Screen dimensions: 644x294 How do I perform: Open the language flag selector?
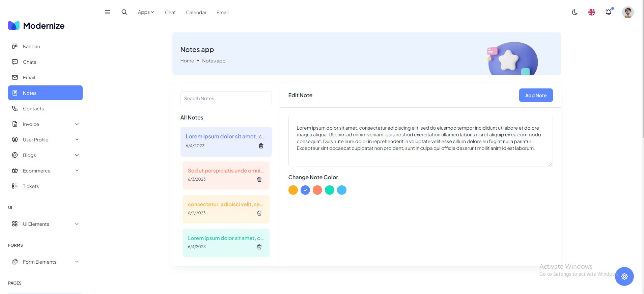click(592, 12)
